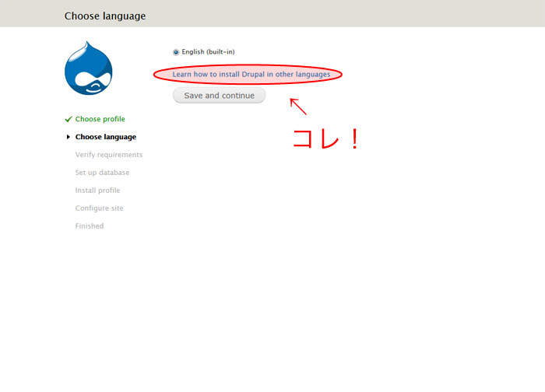
Task: Click the black arrow beside Choose language
Action: click(69, 137)
